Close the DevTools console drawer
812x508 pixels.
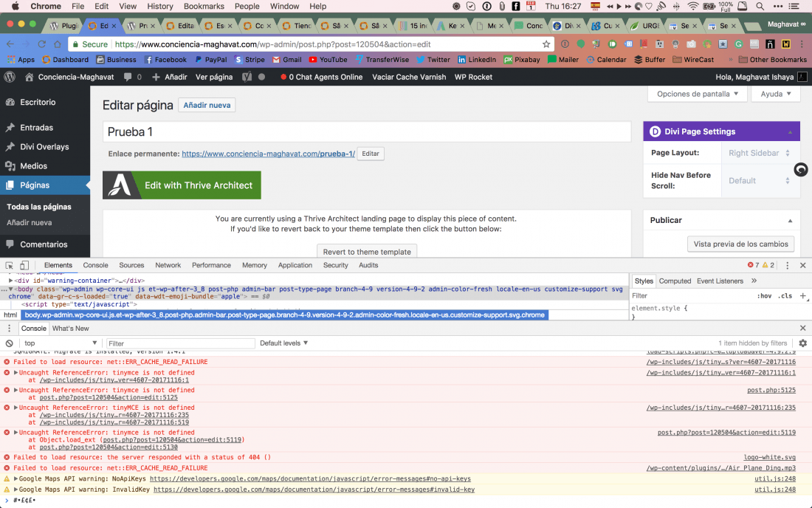click(802, 329)
